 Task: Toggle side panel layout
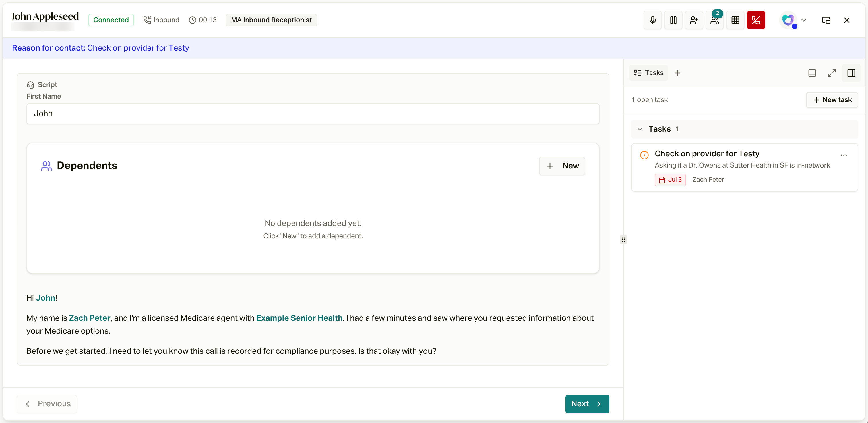pos(851,73)
